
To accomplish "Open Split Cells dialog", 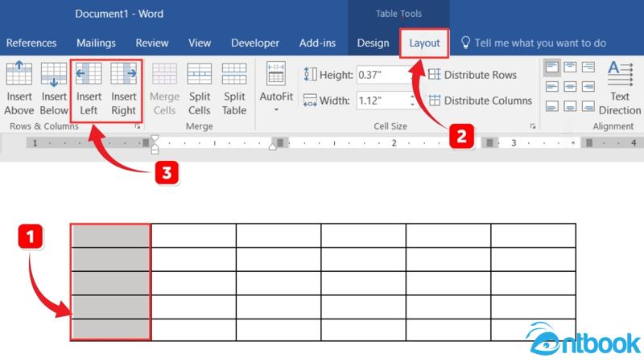I will [199, 88].
